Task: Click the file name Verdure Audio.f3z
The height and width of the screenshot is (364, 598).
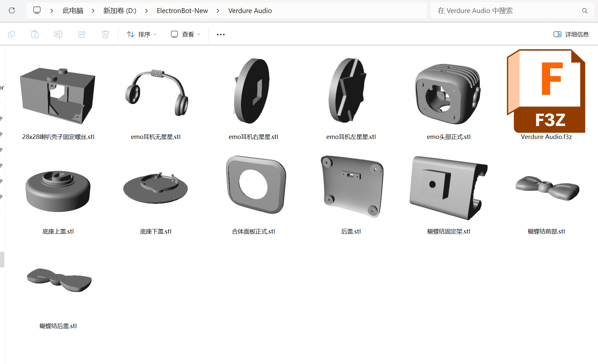Action: click(546, 137)
